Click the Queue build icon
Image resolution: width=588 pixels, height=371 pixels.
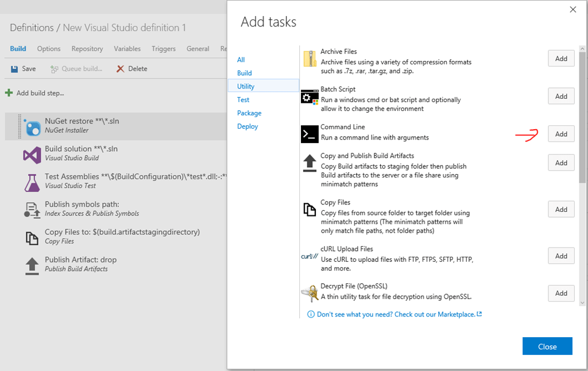[55, 69]
